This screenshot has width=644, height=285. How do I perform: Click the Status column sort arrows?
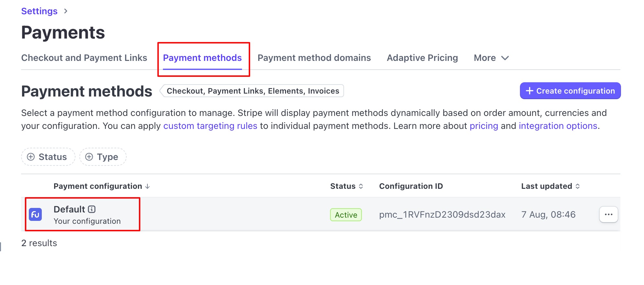[361, 186]
